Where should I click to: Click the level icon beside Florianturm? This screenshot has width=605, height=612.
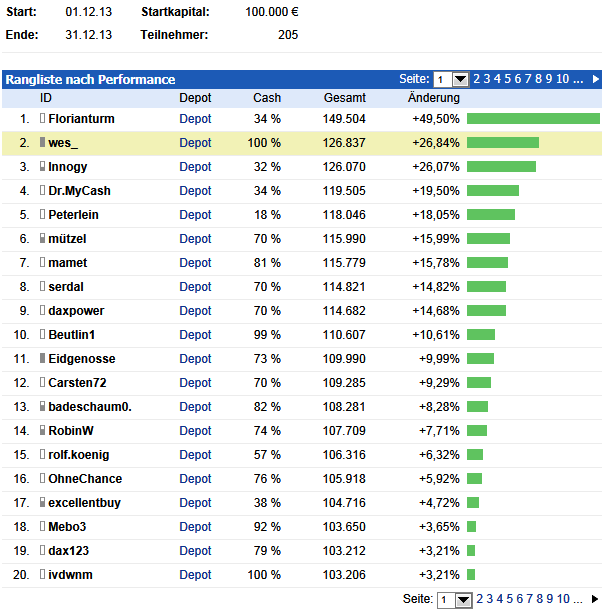click(x=42, y=119)
